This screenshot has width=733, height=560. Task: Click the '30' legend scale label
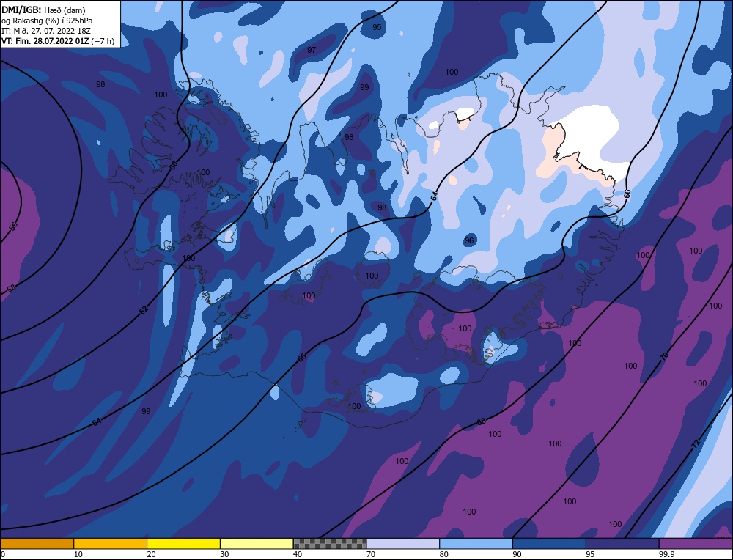[224, 554]
